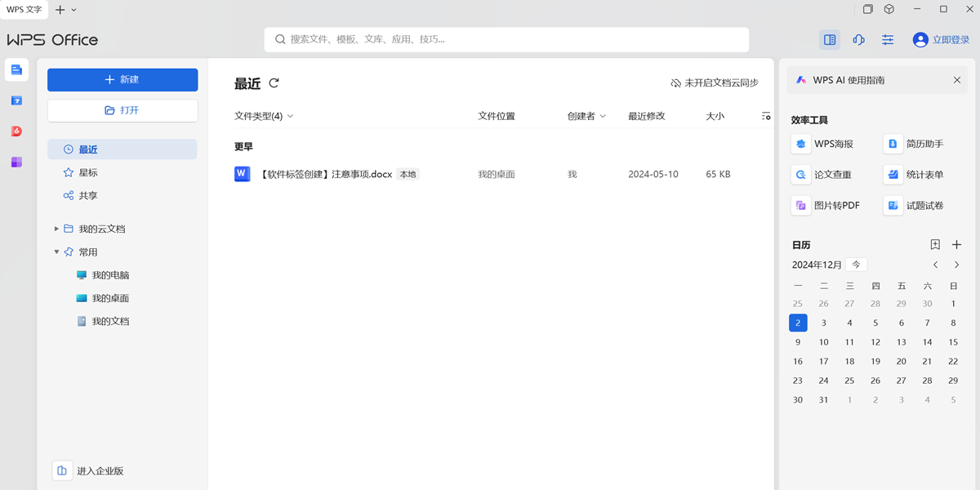The height and width of the screenshot is (490, 980).
Task: Open 图片转PDF tool
Action: (x=826, y=205)
